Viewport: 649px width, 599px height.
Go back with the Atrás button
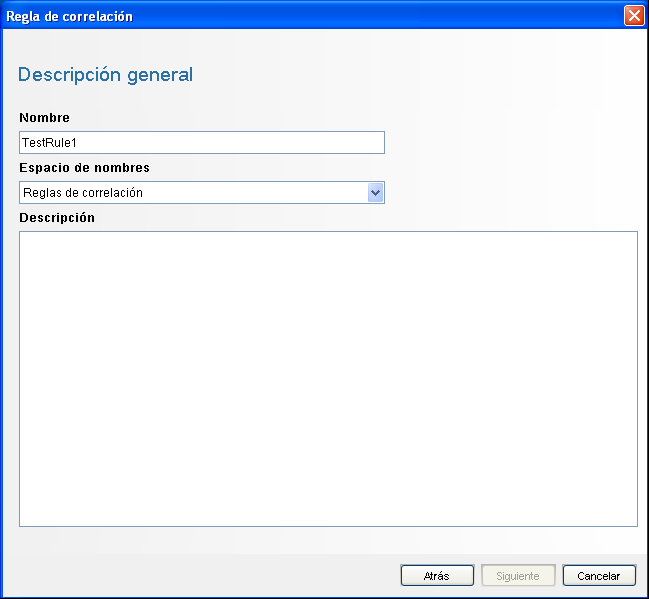(x=437, y=575)
